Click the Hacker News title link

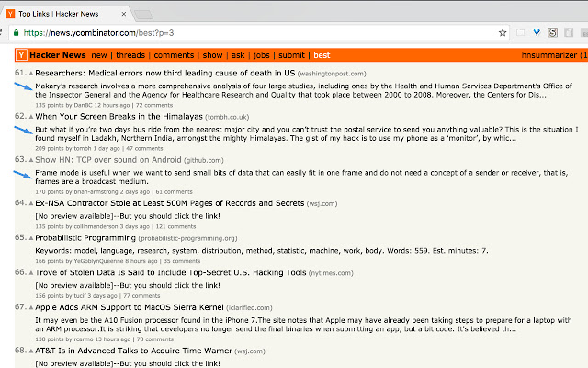[57, 55]
